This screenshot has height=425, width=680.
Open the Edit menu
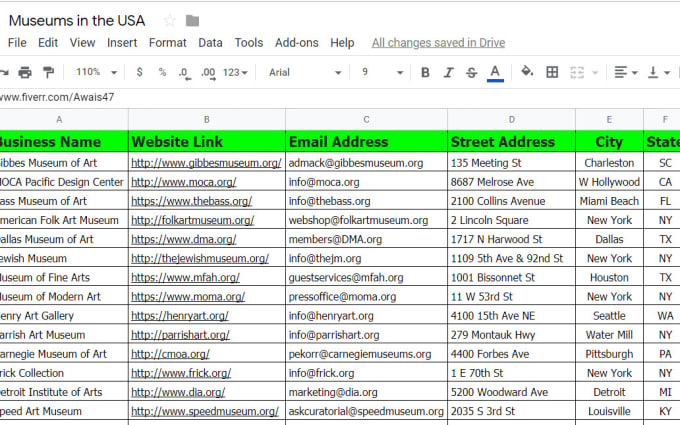click(x=48, y=42)
